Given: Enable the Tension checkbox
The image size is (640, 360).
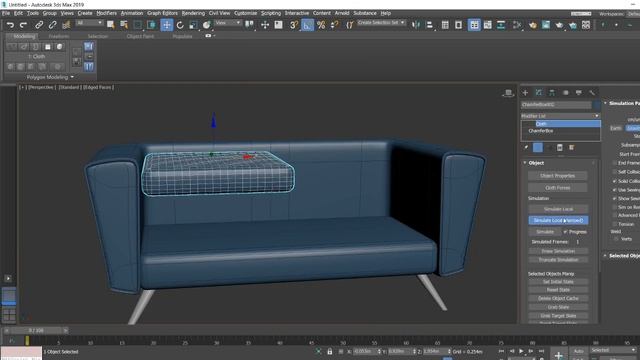Looking at the screenshot, I should [615, 224].
